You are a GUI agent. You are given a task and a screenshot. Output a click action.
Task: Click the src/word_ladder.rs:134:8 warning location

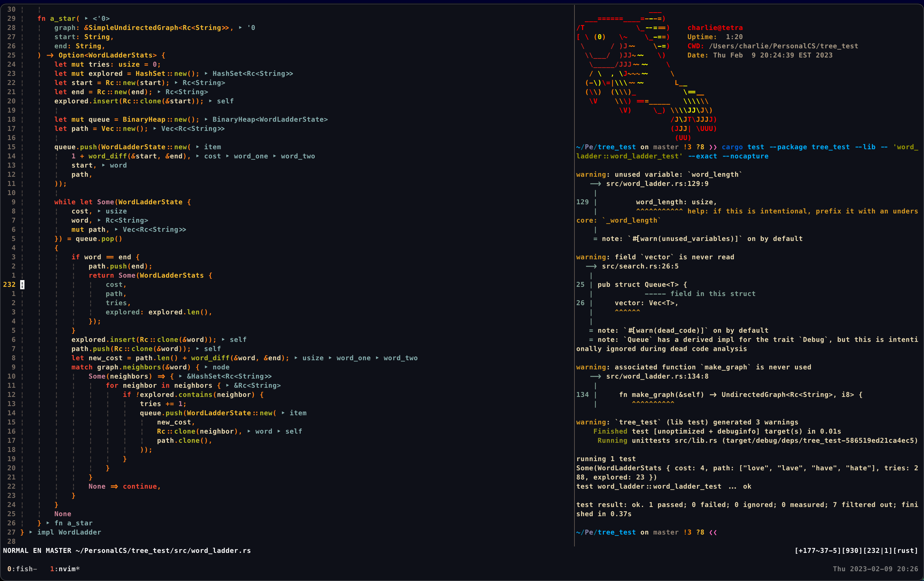click(x=657, y=376)
